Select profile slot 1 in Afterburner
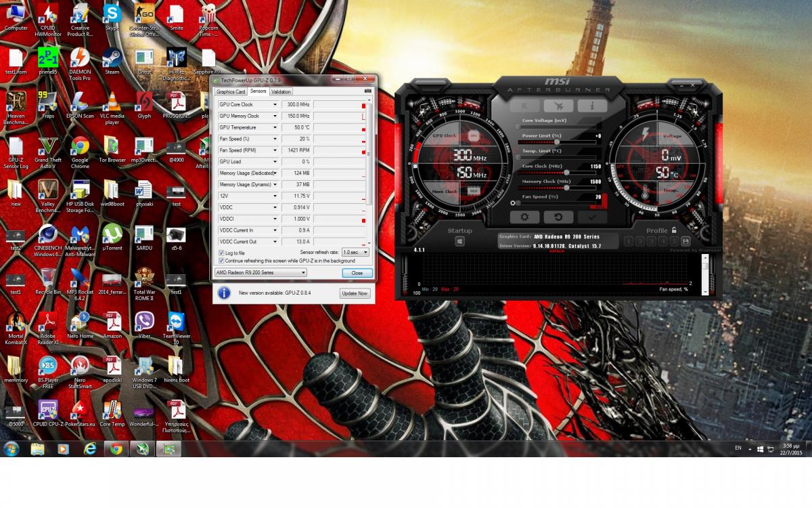Viewport: 812px width, 508px height. 629,241
